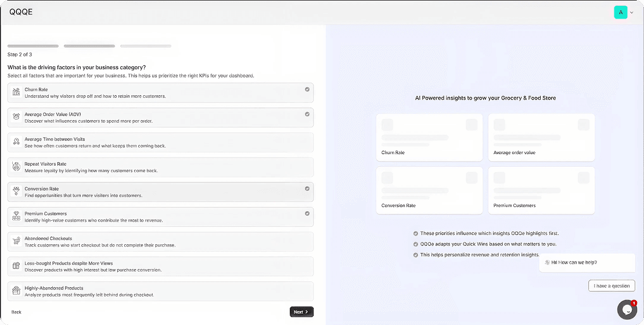Click the Abandoned Checkouts cart icon

coord(16,241)
